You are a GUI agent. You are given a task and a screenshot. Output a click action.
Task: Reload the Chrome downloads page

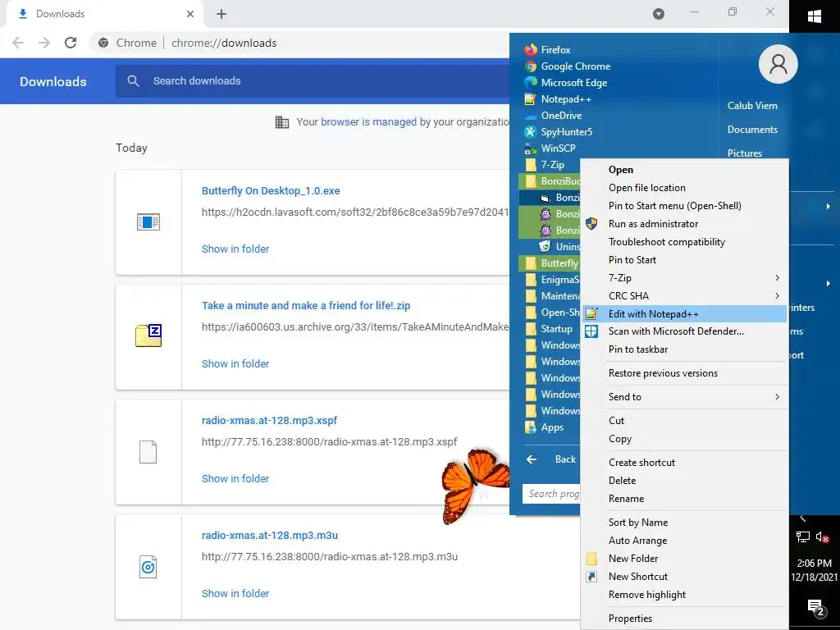tap(71, 43)
